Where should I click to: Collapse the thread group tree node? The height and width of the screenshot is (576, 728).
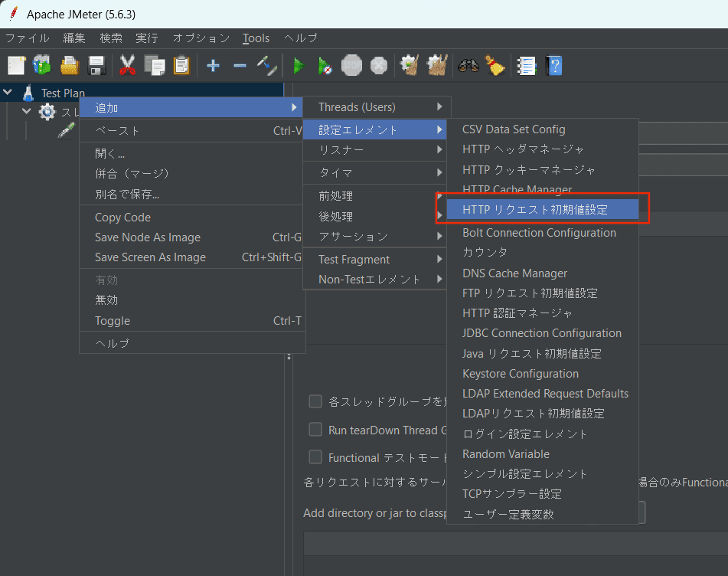click(x=27, y=111)
